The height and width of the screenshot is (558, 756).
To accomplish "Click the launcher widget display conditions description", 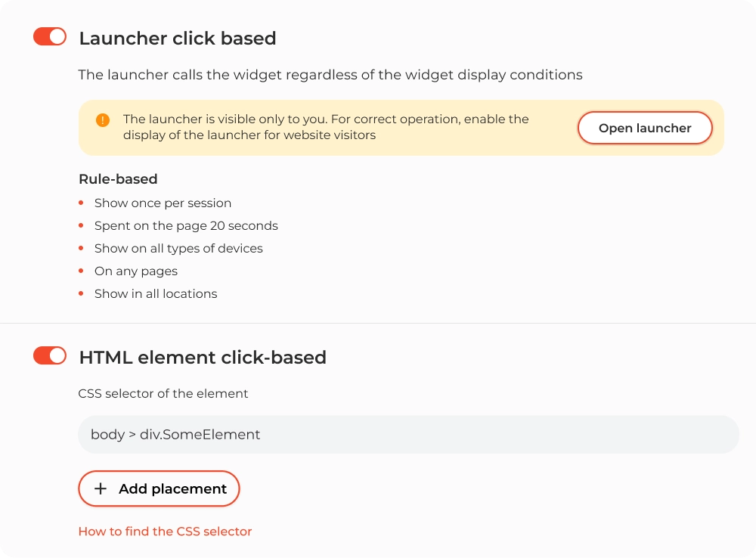I will 330,75.
